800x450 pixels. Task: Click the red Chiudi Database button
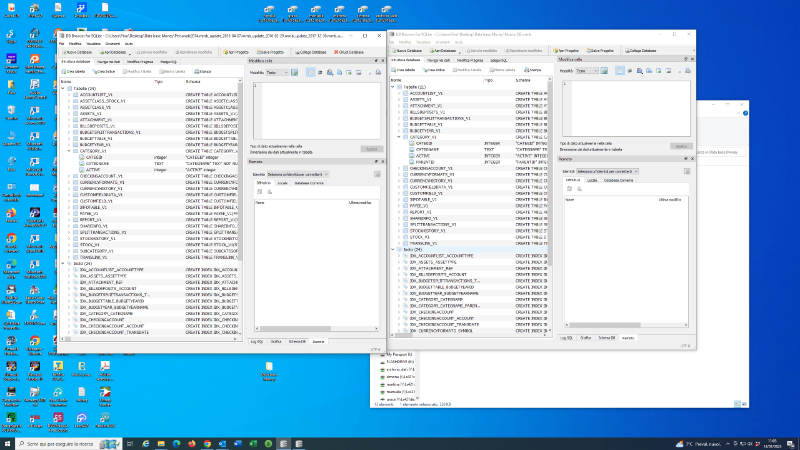[x=348, y=52]
